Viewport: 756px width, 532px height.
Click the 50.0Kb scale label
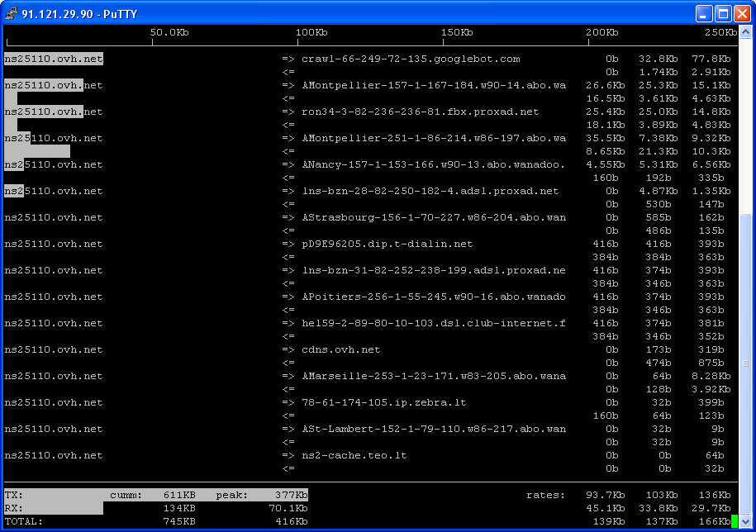tap(169, 32)
